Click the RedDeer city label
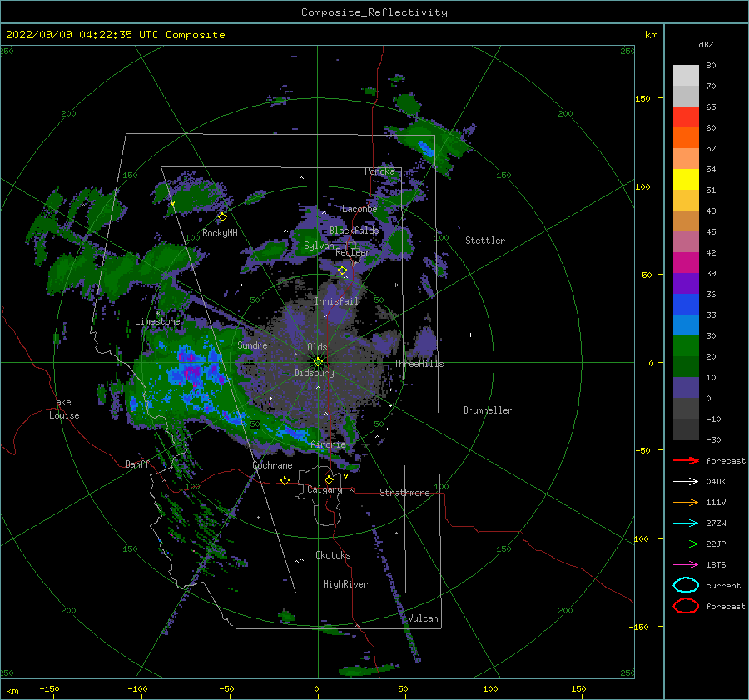This screenshot has height=700, width=749. pyautogui.click(x=353, y=252)
